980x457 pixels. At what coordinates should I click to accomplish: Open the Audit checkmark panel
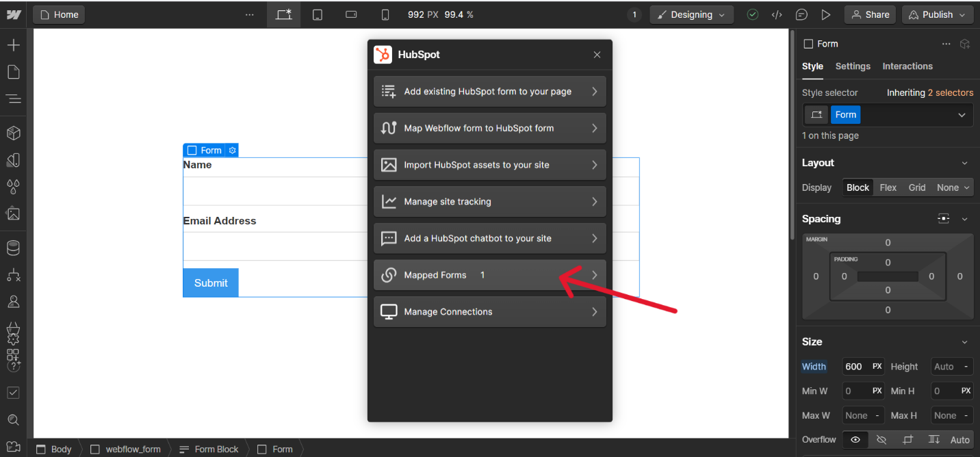14,393
